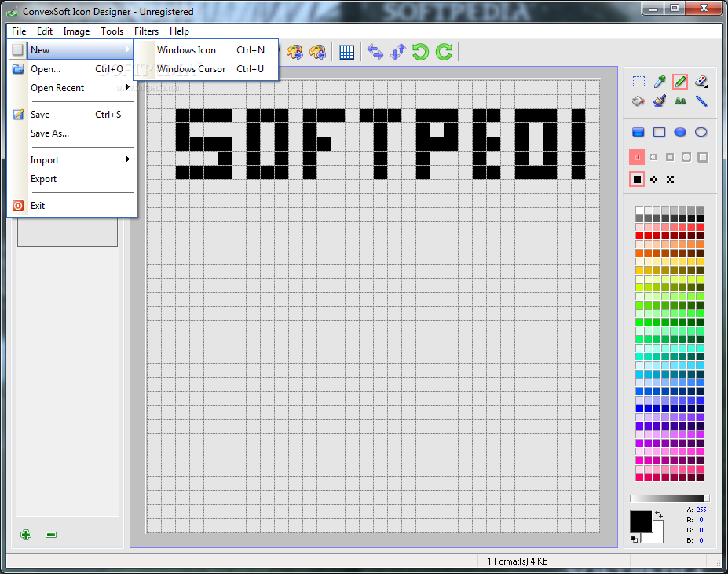
Task: Click the first palette icon in toolbar
Action: [294, 52]
